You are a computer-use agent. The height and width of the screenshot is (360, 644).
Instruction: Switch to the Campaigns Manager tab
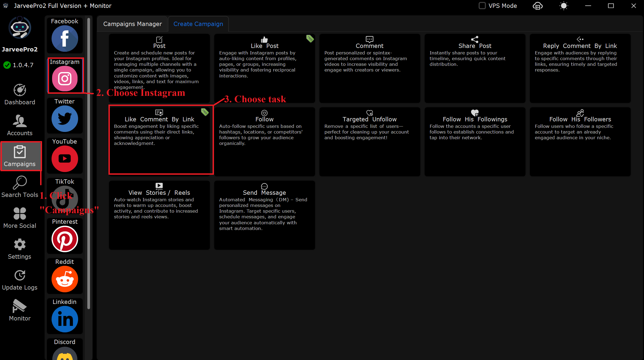pyautogui.click(x=133, y=24)
